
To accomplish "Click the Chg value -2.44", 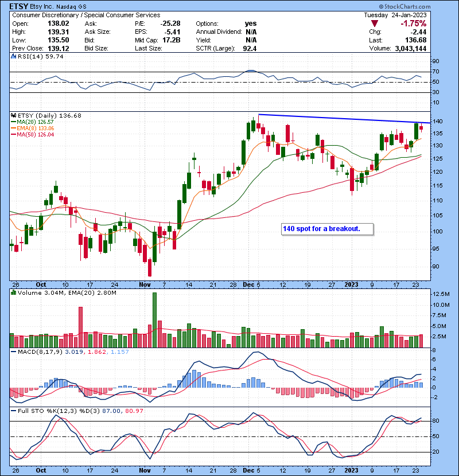I will coord(418,32).
